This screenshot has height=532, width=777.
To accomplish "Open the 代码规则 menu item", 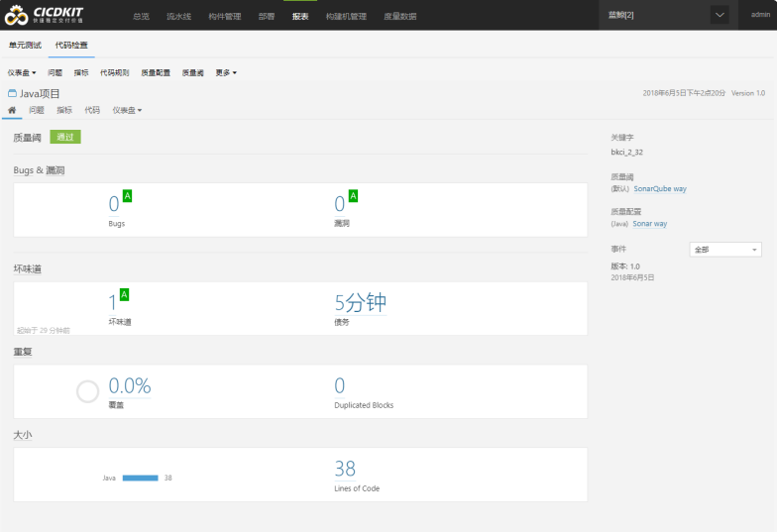I will coord(114,72).
